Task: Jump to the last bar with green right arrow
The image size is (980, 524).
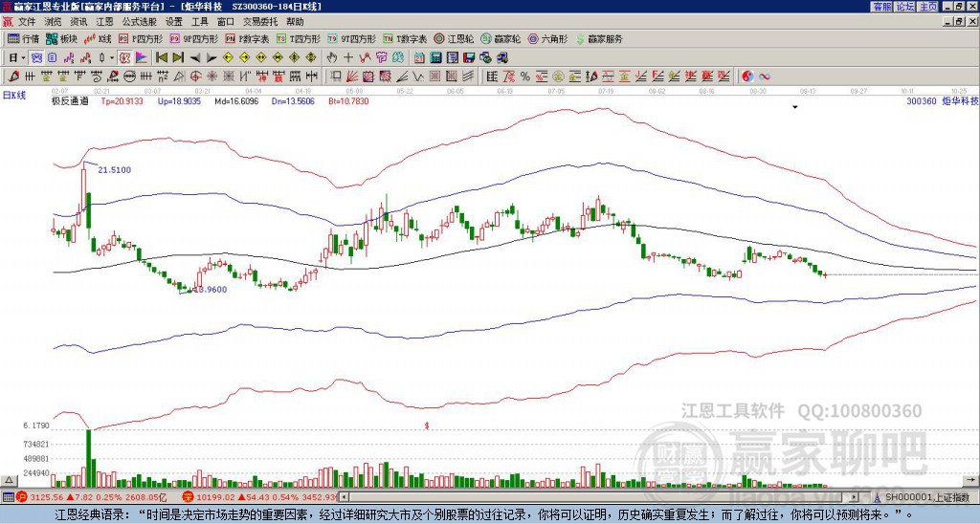Action: tap(178, 57)
